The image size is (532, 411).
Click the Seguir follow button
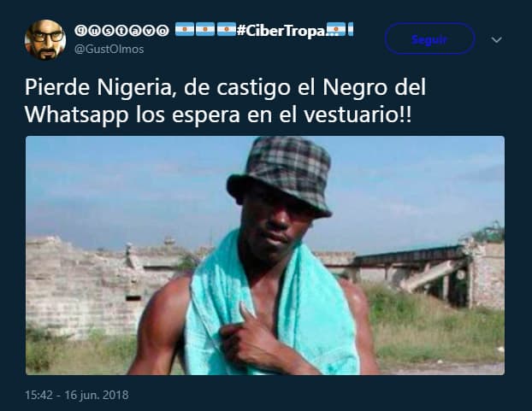point(429,39)
